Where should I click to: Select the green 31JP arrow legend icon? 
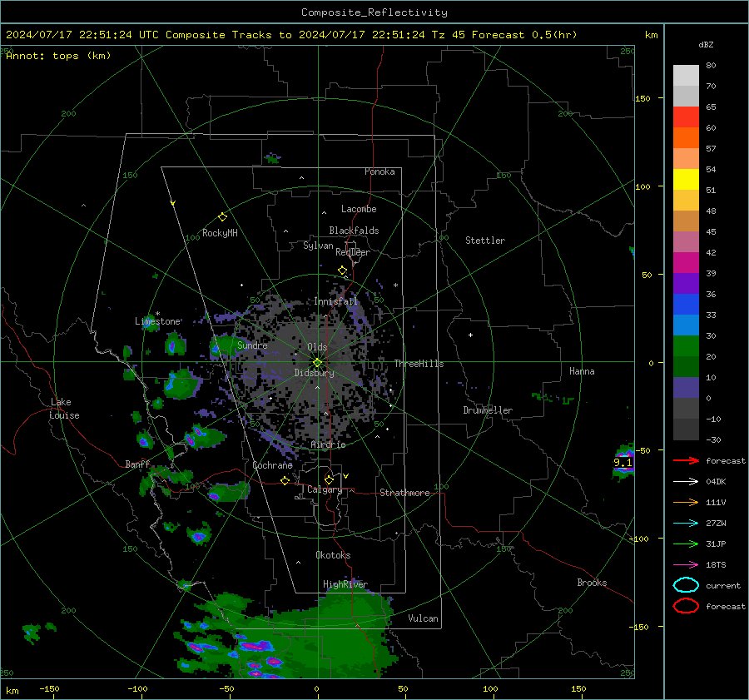point(686,544)
